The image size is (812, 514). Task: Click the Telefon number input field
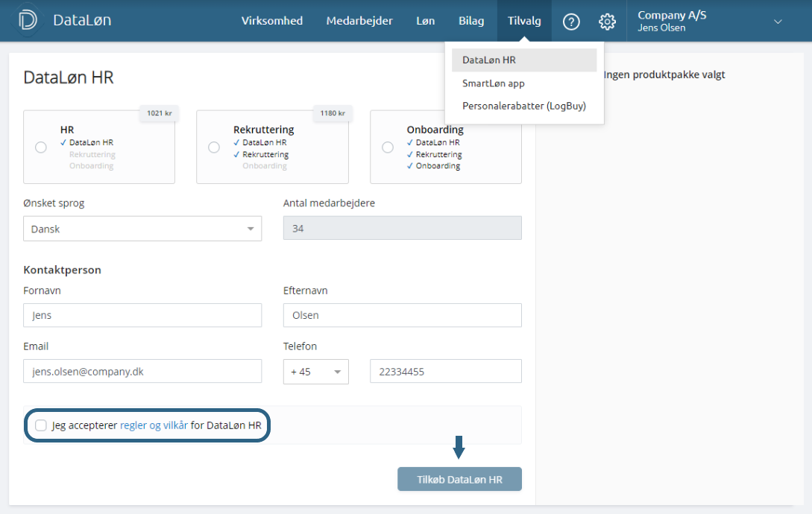click(445, 371)
